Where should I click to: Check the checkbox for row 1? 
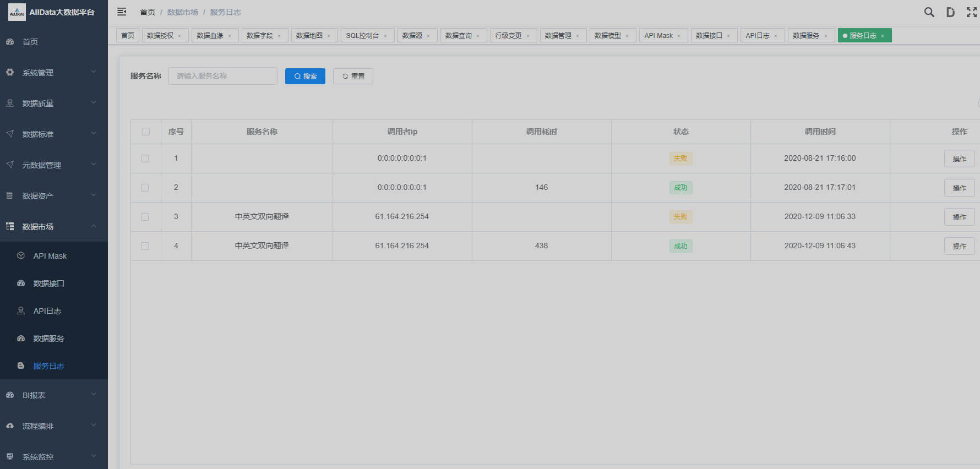coord(145,159)
